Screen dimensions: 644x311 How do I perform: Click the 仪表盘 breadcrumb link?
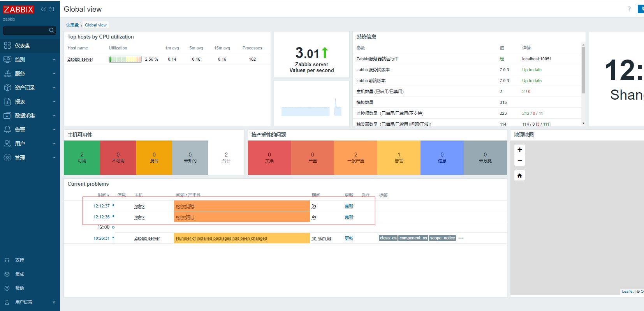(x=72, y=25)
